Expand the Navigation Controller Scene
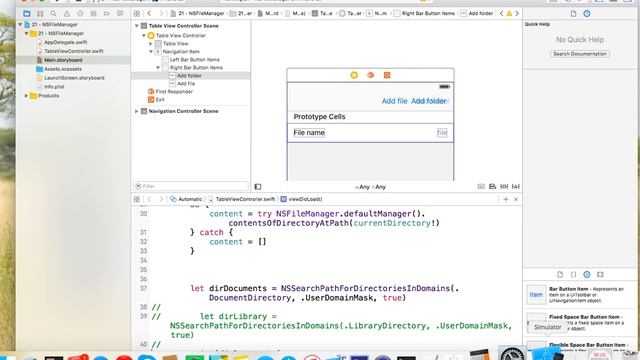This screenshot has width=640, height=360. point(137,111)
